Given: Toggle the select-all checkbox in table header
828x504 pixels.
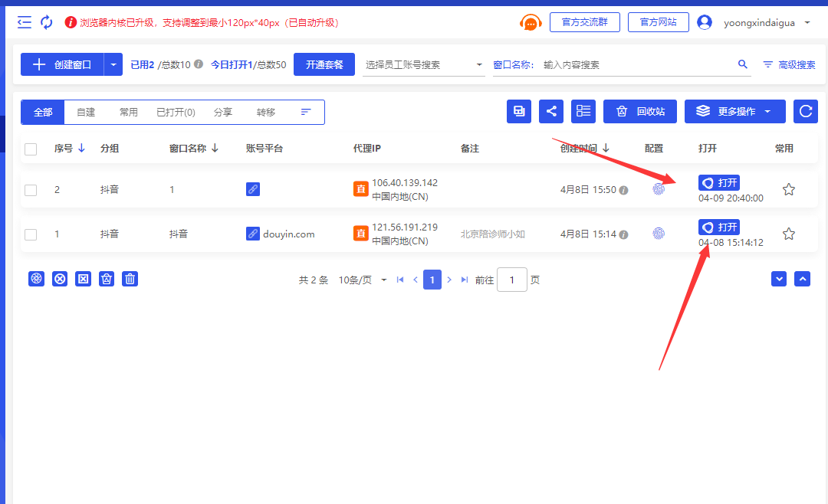Looking at the screenshot, I should (x=31, y=149).
